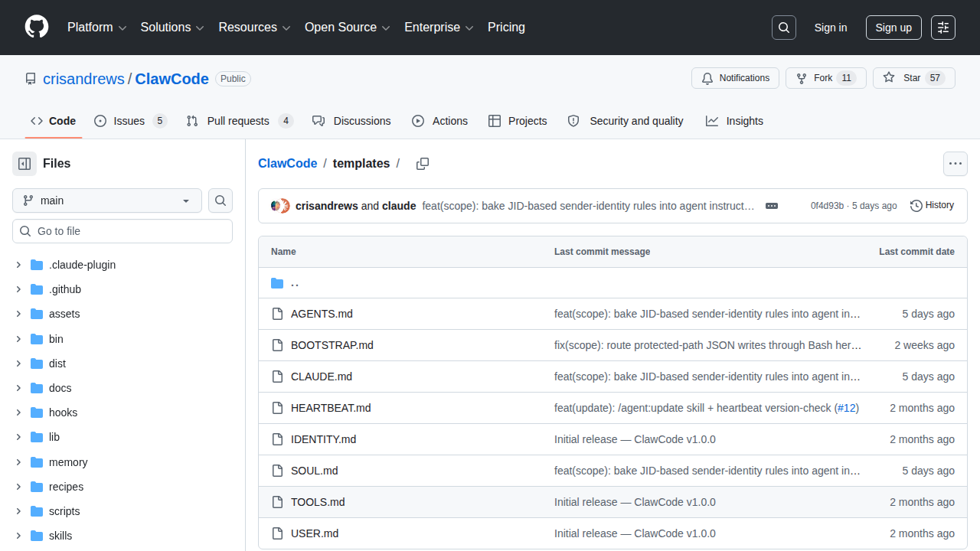The image size is (980, 551).
Task: Click the Sign in link
Action: point(831,28)
